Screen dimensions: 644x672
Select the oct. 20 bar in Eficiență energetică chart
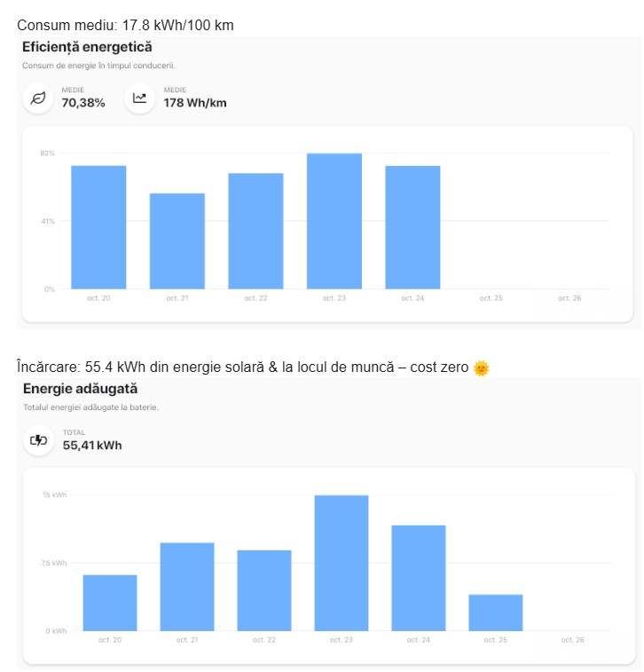tap(98, 227)
